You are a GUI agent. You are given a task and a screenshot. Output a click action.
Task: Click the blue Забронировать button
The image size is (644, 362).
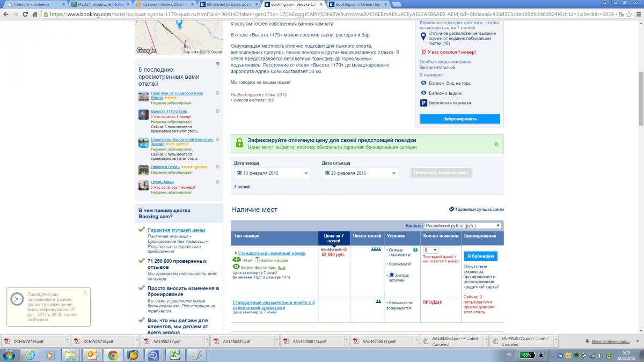pos(460,119)
